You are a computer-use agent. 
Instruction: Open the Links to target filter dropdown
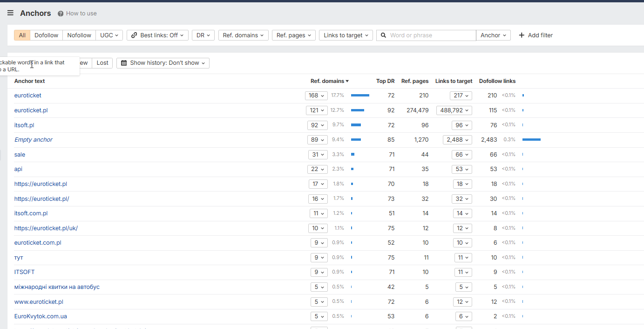346,35
